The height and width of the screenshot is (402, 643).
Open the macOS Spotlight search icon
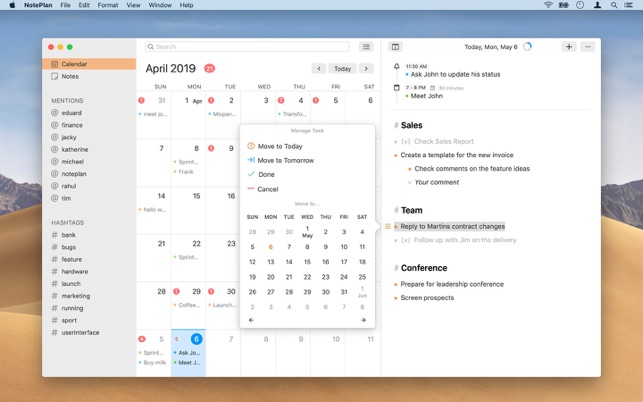point(613,5)
